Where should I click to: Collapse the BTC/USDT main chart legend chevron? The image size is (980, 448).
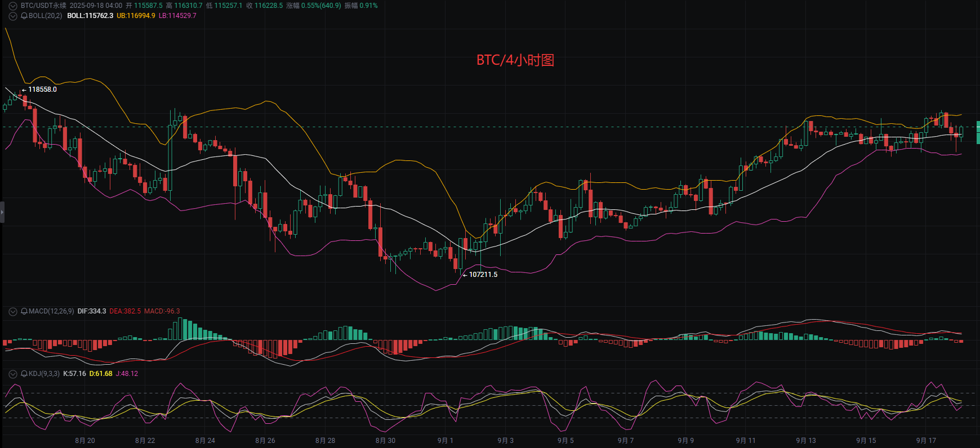(13, 6)
